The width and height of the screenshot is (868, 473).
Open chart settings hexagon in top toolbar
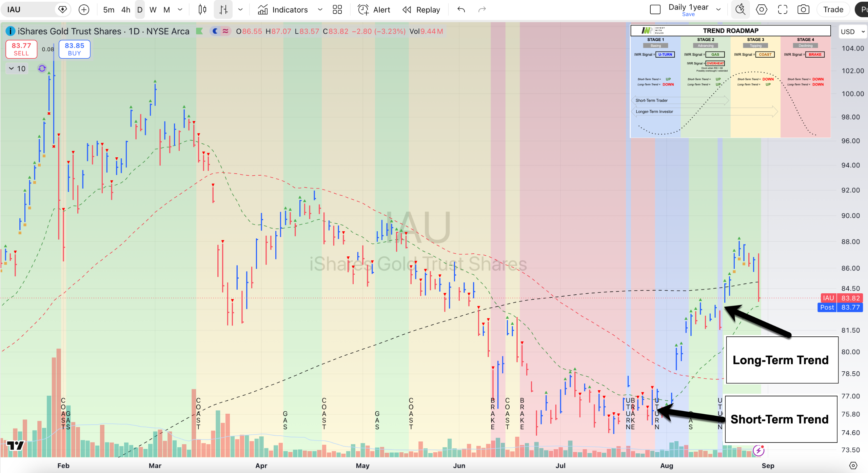click(x=762, y=9)
